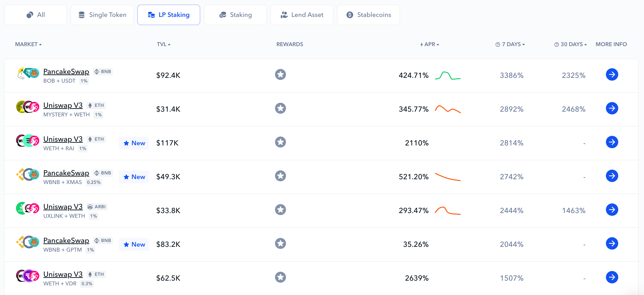Viewport: 644px width, 295px height.
Task: Select the LP Staking tab
Action: (x=169, y=15)
